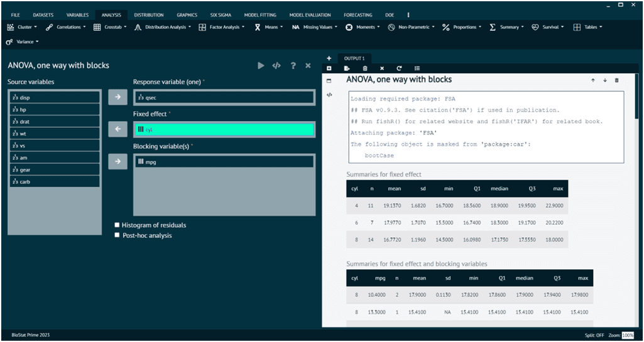This screenshot has width=644, height=342.
Task: Enable Histogram of residuals option
Action: (117, 225)
